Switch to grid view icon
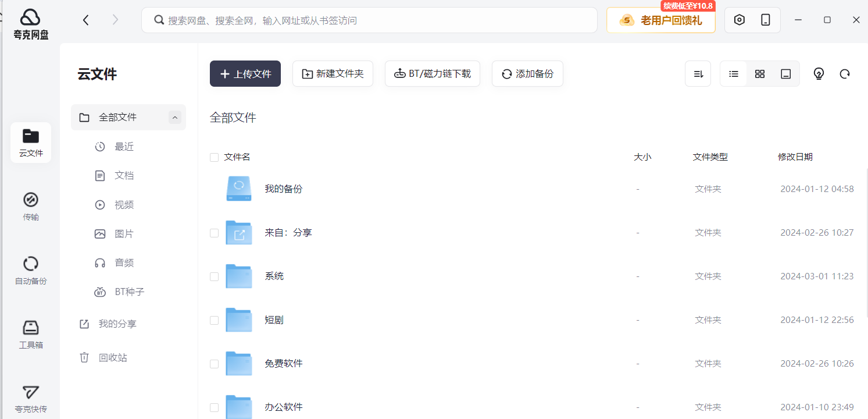868x419 pixels. (760, 74)
